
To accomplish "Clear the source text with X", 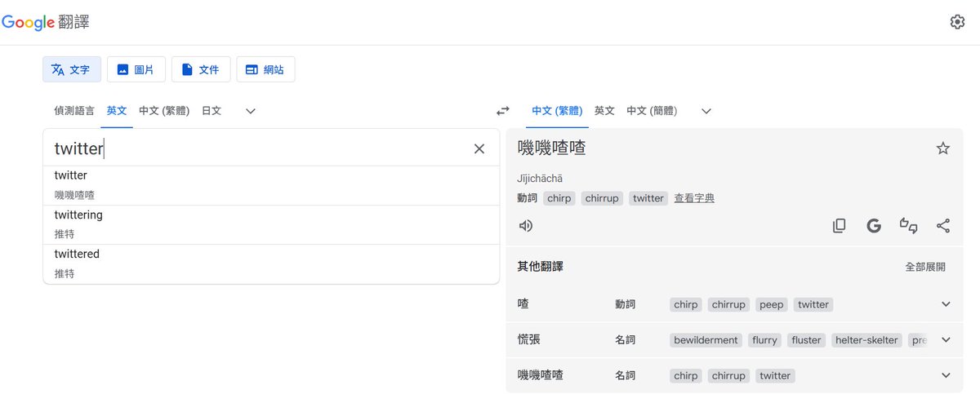I will (479, 148).
